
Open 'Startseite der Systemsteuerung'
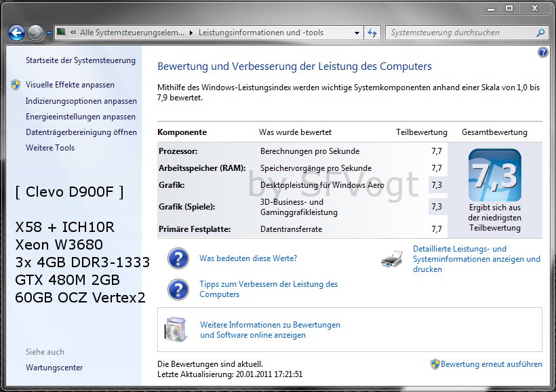click(81, 60)
